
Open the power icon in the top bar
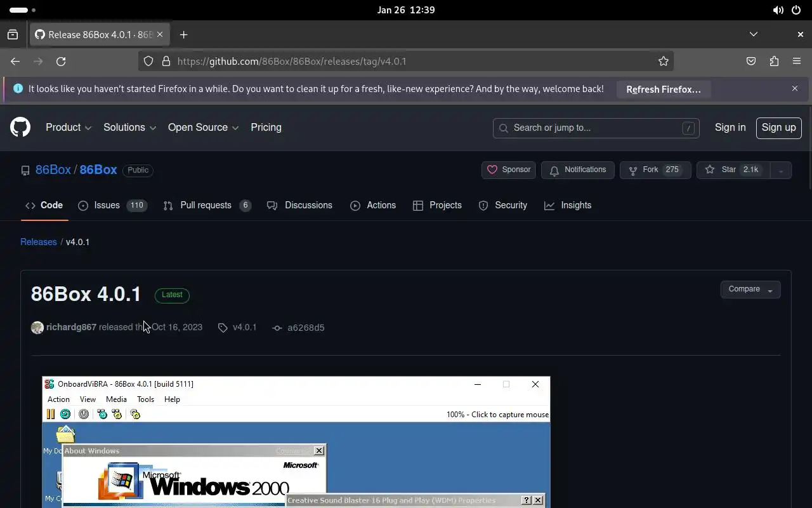tap(796, 10)
